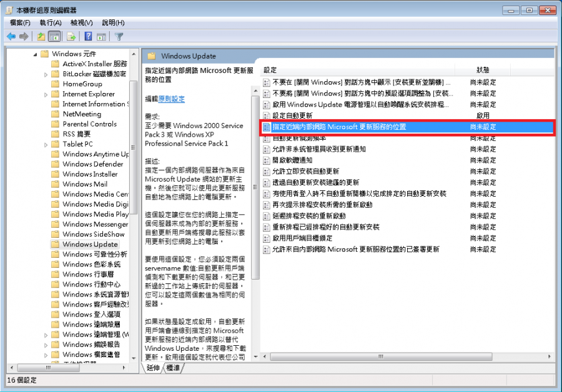
Task: Collapse the Windows 元件 tree node
Action: [36, 54]
